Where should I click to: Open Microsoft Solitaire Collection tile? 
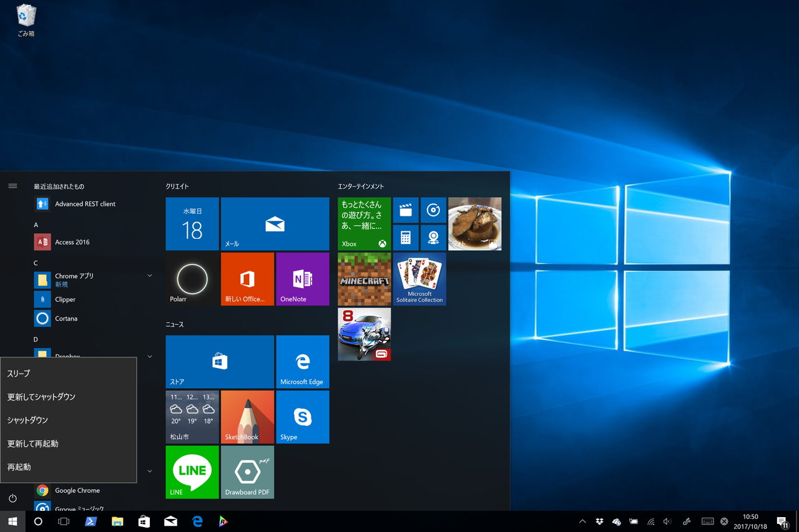tap(419, 279)
